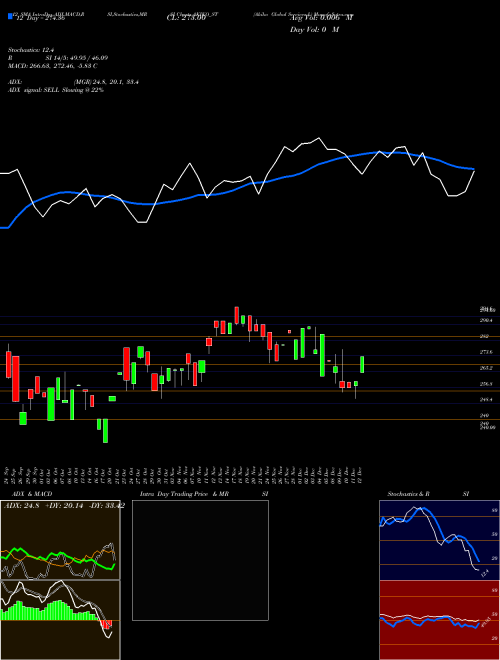Click the 'CL: 273.00' closing price label
This screenshot has width=500, height=660.
pos(186,18)
